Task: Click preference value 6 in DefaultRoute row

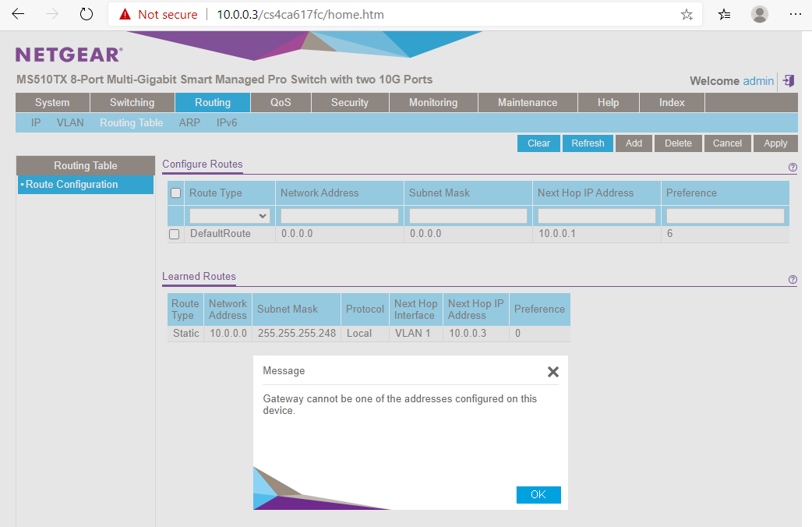Action: 669,234
